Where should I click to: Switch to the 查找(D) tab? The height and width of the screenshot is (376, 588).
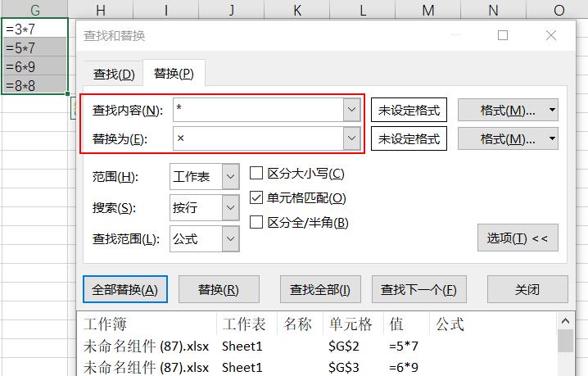[x=114, y=74]
